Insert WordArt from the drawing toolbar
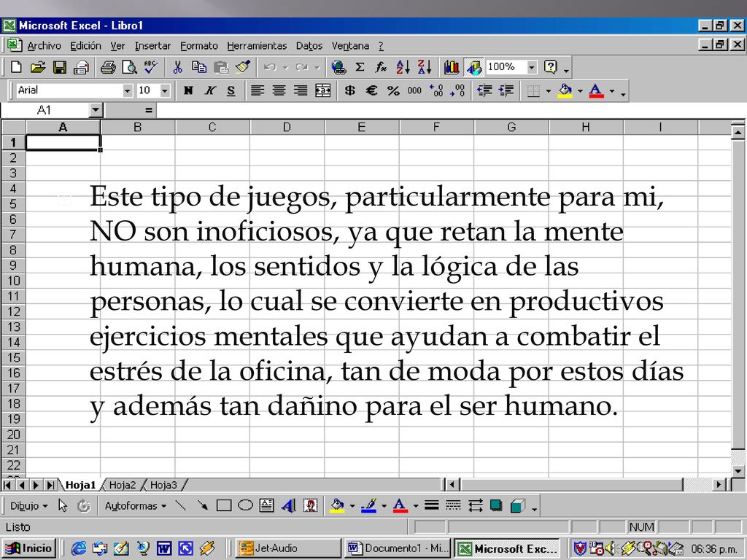Viewport: 747px width, 560px height. 289,506
